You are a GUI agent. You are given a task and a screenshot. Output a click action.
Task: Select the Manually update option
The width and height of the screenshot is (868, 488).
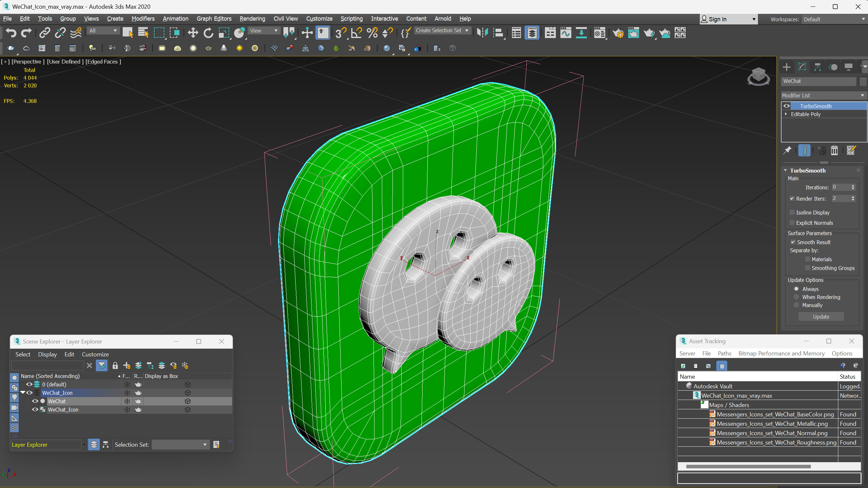coord(797,305)
